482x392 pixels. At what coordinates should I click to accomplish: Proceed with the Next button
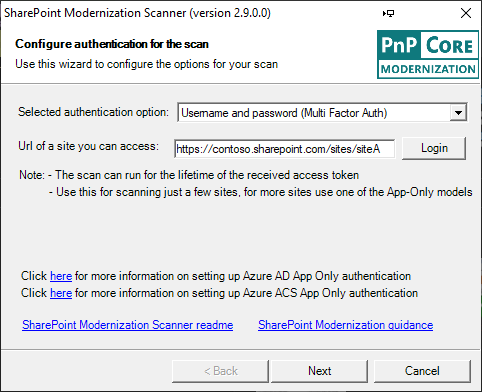[x=320, y=371]
